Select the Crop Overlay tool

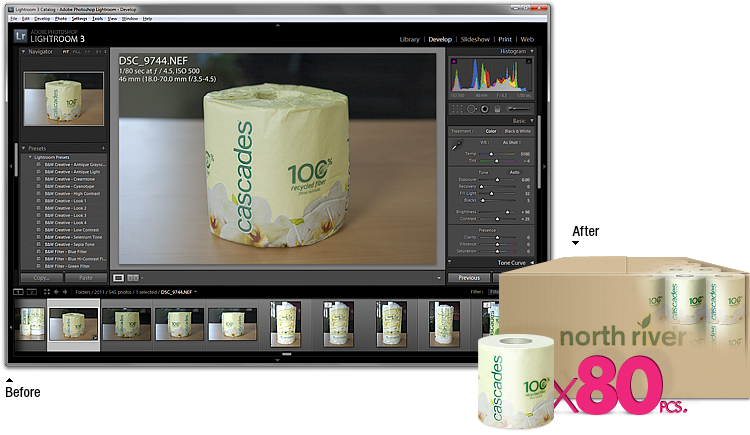click(x=456, y=108)
